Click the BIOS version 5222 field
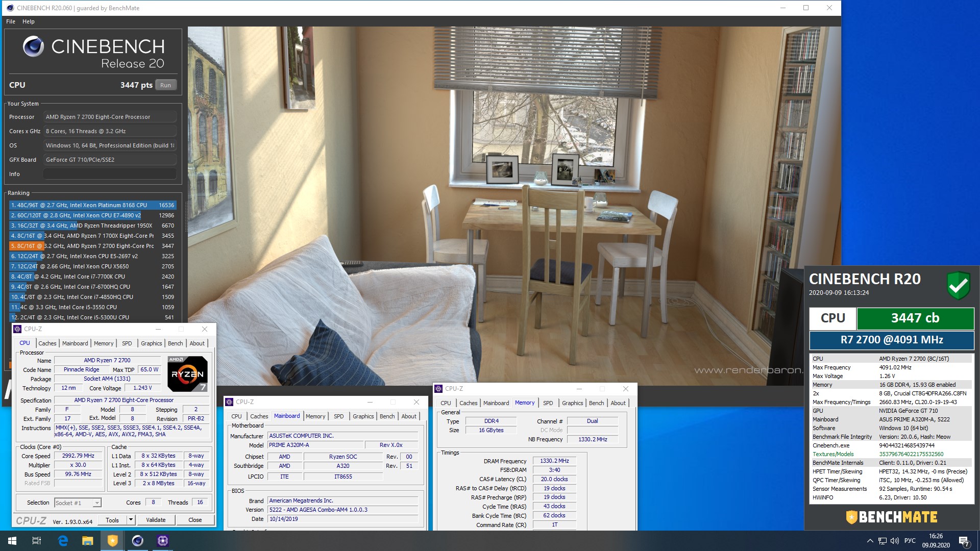This screenshot has width=980, height=551. [x=343, y=510]
